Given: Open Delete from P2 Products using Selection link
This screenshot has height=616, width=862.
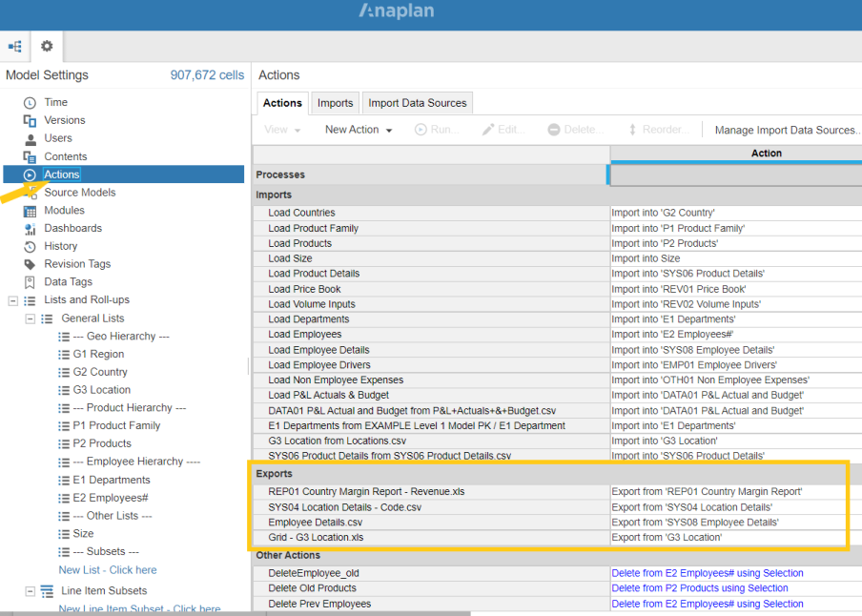Looking at the screenshot, I should (x=700, y=588).
